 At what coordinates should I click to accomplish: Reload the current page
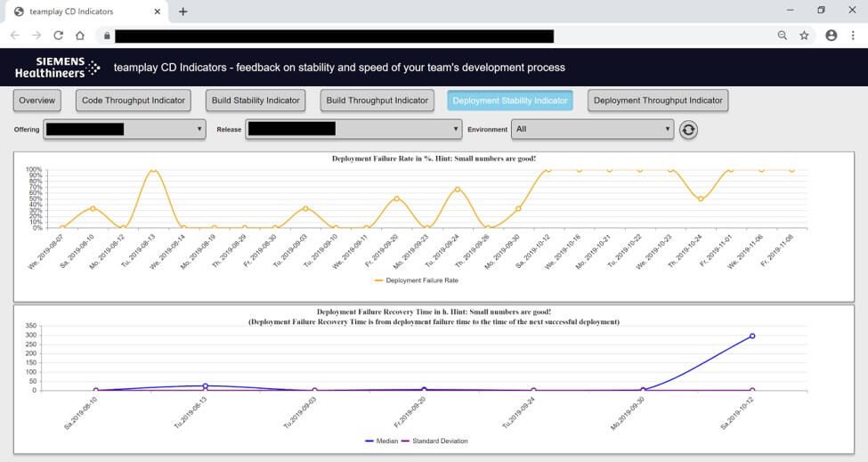coord(58,36)
